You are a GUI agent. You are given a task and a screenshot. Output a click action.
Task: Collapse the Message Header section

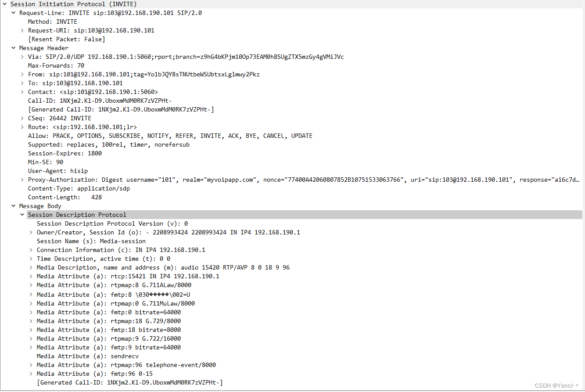(x=13, y=48)
